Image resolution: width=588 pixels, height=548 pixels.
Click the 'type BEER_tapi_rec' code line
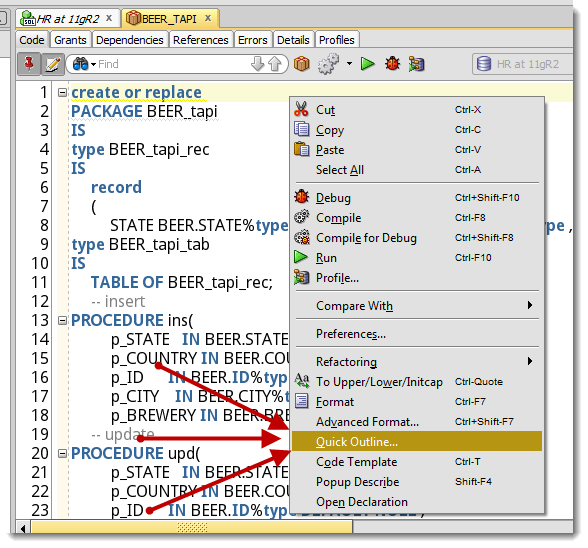click(x=140, y=149)
